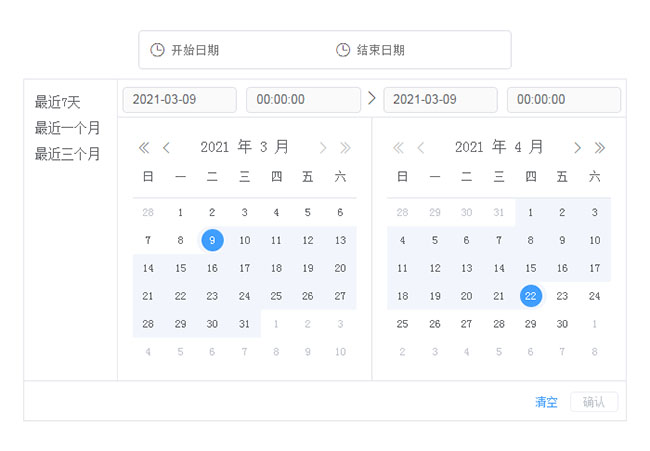Click next month arrow in April panel
650x451 pixels.
[x=577, y=148]
